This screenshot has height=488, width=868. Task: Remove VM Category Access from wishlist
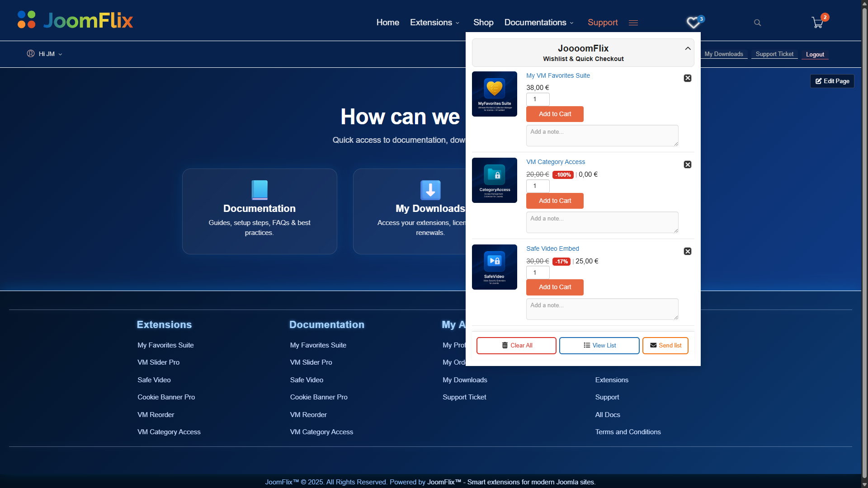click(x=688, y=164)
